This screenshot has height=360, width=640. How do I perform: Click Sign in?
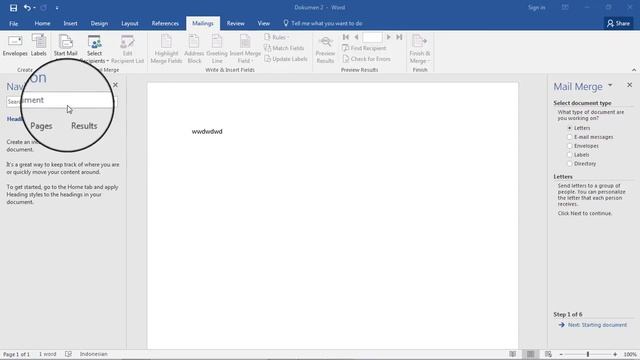pos(536,7)
